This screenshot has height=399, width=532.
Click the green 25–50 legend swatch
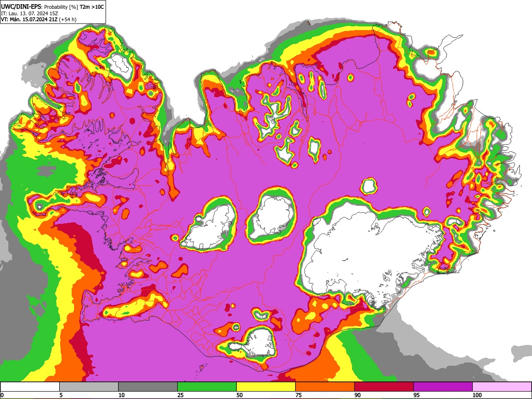(x=207, y=387)
